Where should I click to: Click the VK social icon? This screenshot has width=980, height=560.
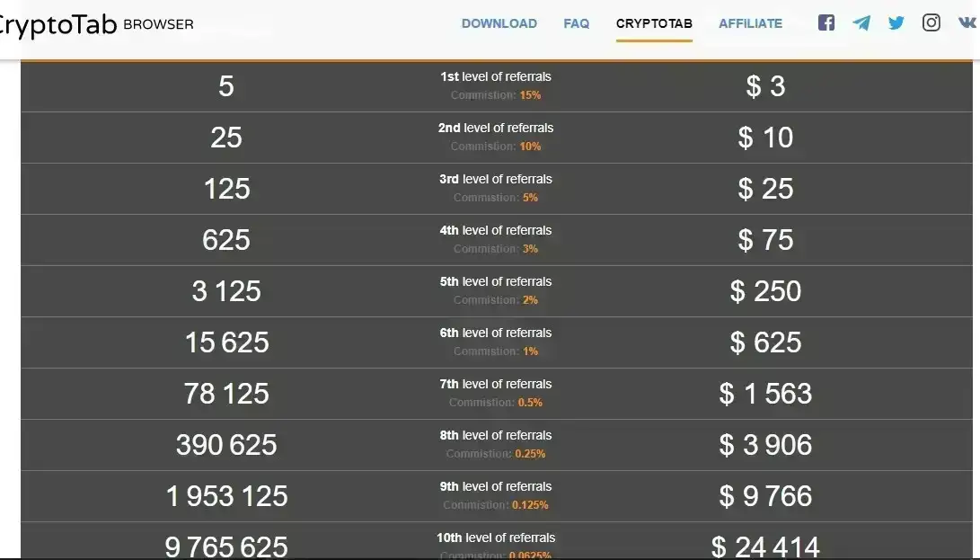click(967, 23)
